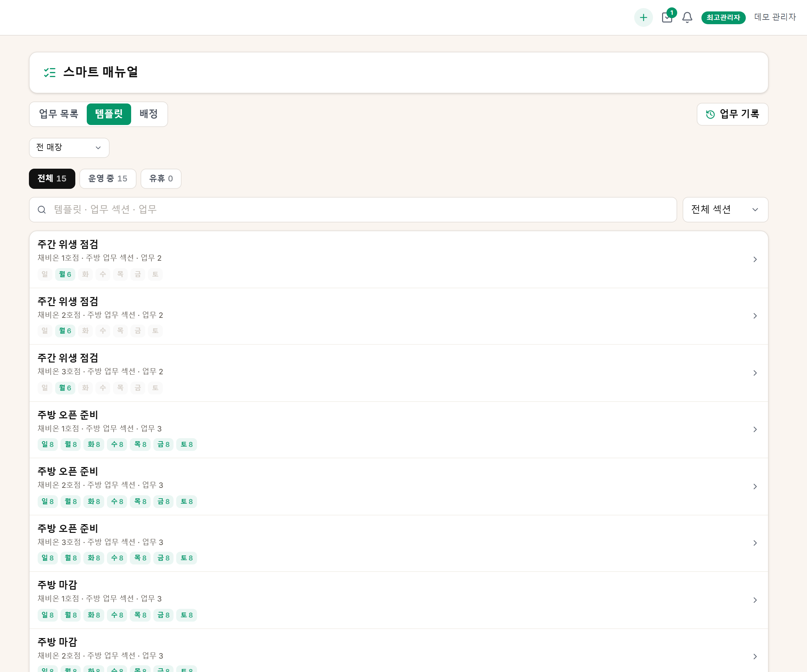Click the 스마트 매뉴얼 checklist icon
This screenshot has width=807, height=672.
49,72
